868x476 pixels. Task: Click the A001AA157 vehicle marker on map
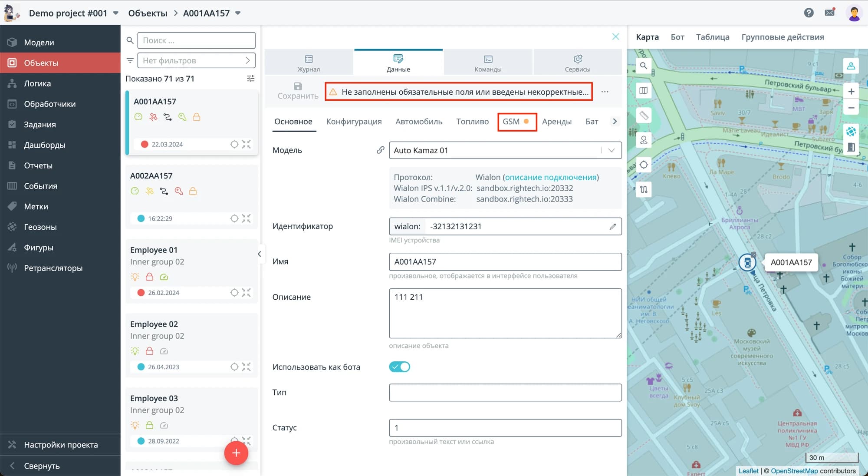[747, 262]
